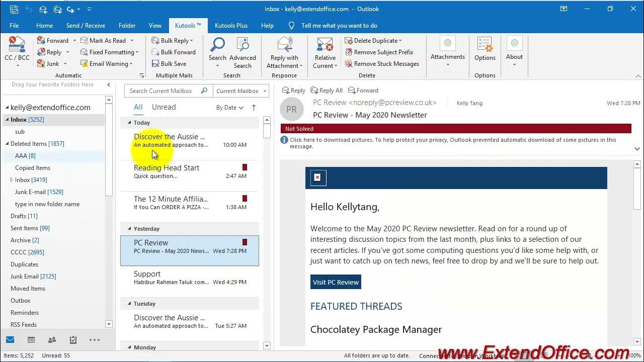Open the View tab
The image size is (644, 362).
tap(155, 26)
